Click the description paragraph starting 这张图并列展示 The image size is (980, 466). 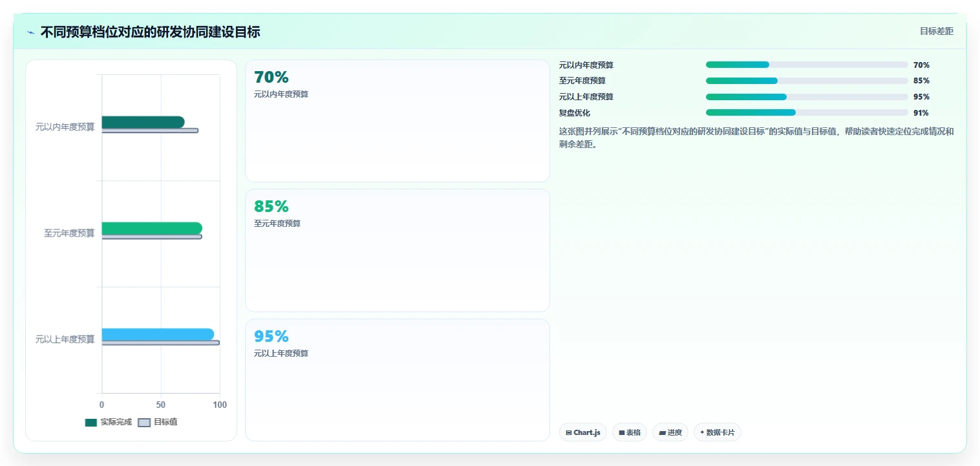[x=756, y=138]
